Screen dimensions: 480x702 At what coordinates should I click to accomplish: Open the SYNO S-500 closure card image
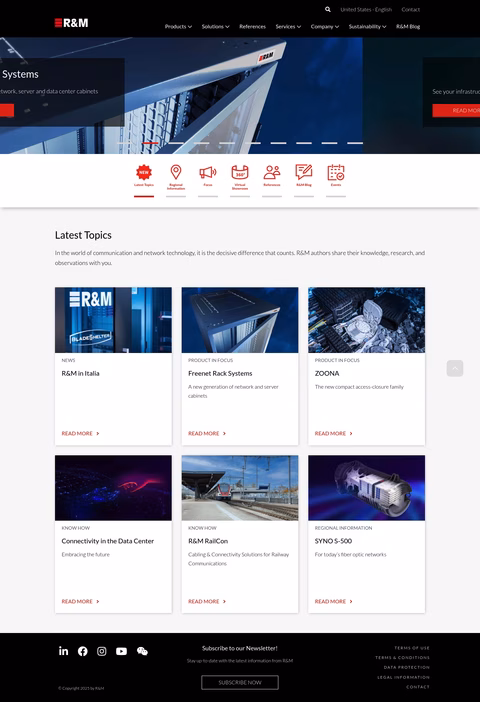pos(367,488)
